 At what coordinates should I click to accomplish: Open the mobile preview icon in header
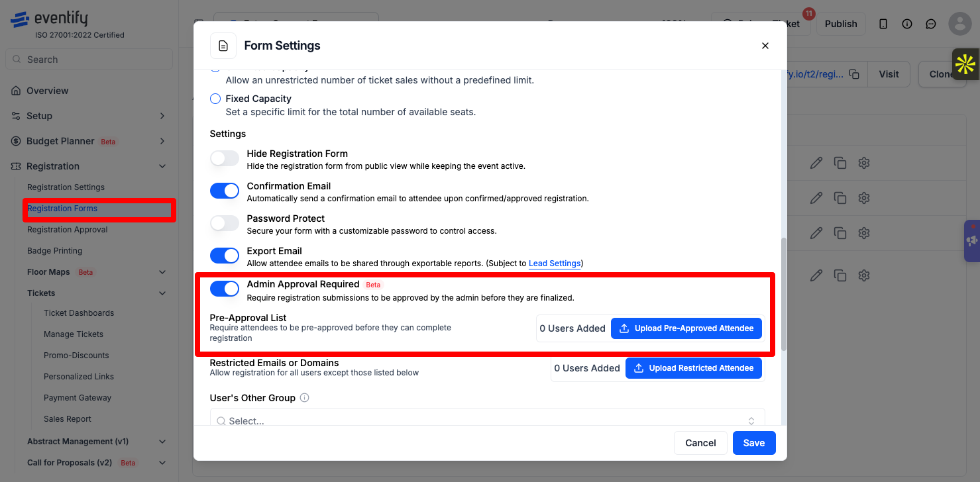point(883,24)
